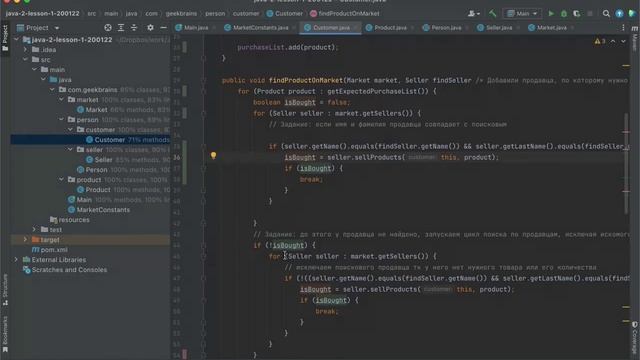The width and height of the screenshot is (640, 360).
Task: Select MarketConstants in project tree
Action: (103, 209)
